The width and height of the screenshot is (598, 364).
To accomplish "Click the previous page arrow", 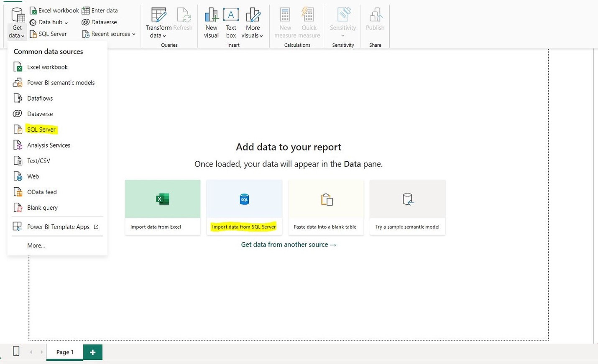I will [31, 352].
